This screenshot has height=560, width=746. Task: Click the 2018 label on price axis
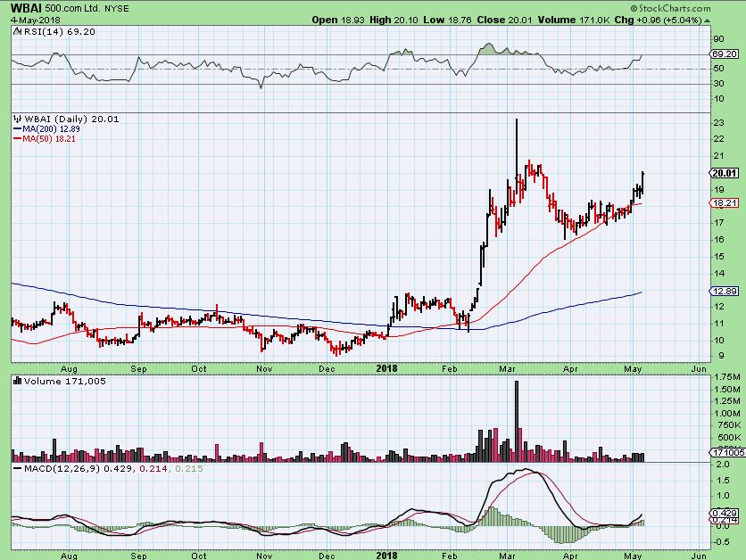[x=386, y=368]
